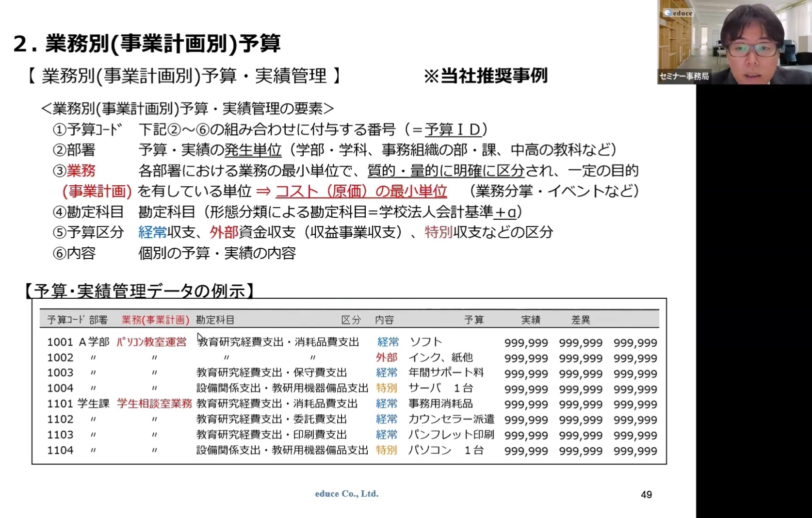Viewport: 812px width, 518px height.
Task: Click budget code 1004 in the table
Action: [x=60, y=388]
